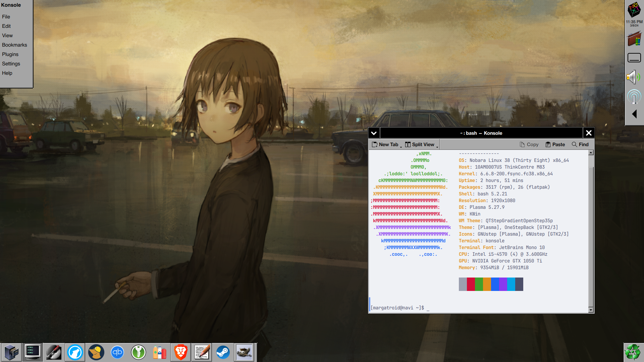The height and width of the screenshot is (362, 644).
Task: Launch the Librewolf browser from the dock
Action: pyautogui.click(x=75, y=352)
